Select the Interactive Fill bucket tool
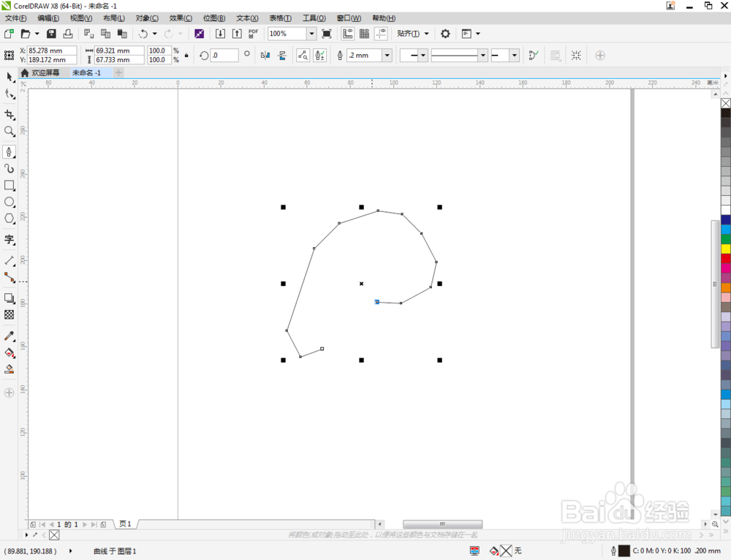This screenshot has height=560, width=731. click(10, 352)
